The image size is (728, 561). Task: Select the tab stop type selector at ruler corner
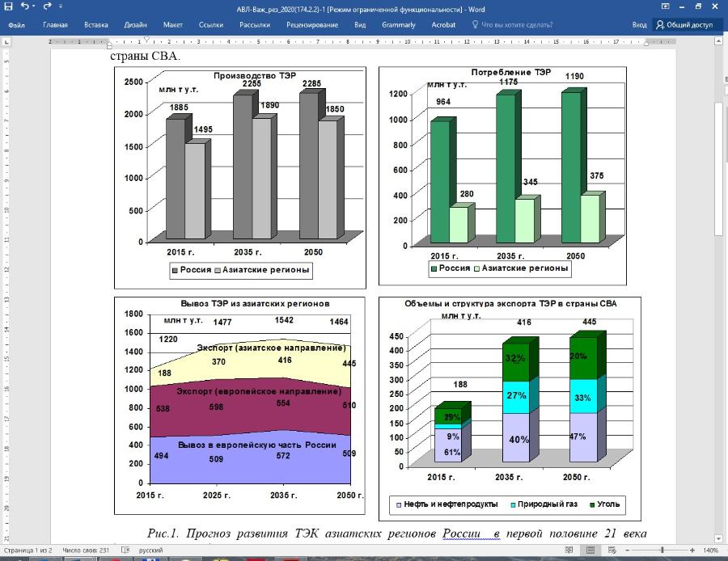pyautogui.click(x=6, y=41)
